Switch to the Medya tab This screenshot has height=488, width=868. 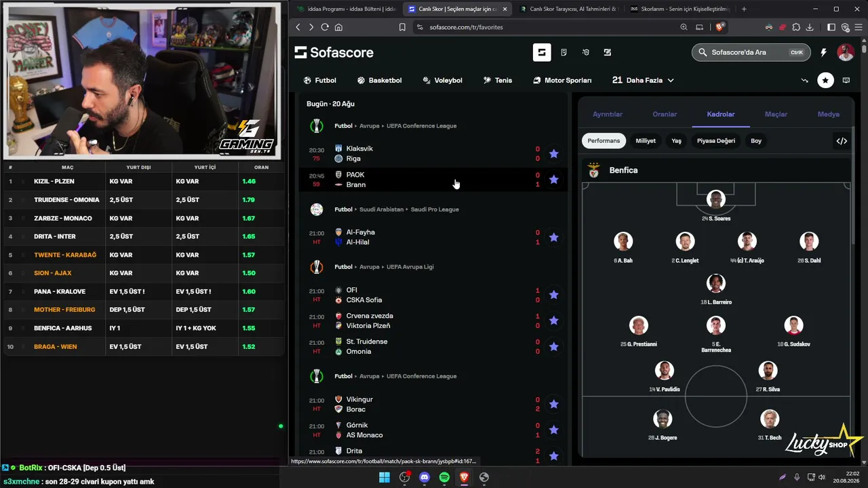[x=829, y=115]
